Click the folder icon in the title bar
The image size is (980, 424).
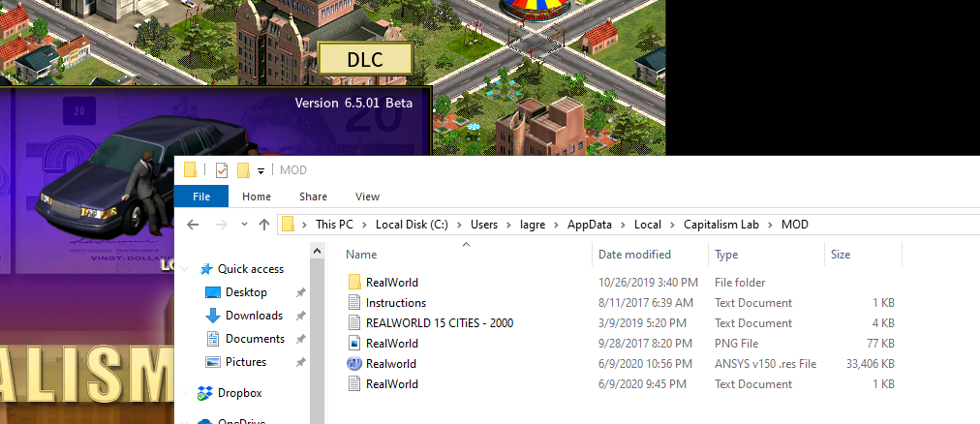tap(190, 169)
